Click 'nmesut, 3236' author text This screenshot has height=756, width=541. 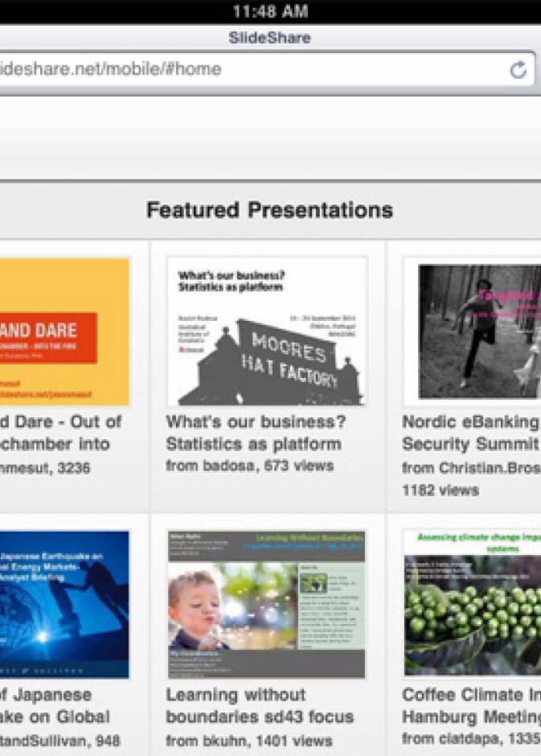pyautogui.click(x=45, y=468)
